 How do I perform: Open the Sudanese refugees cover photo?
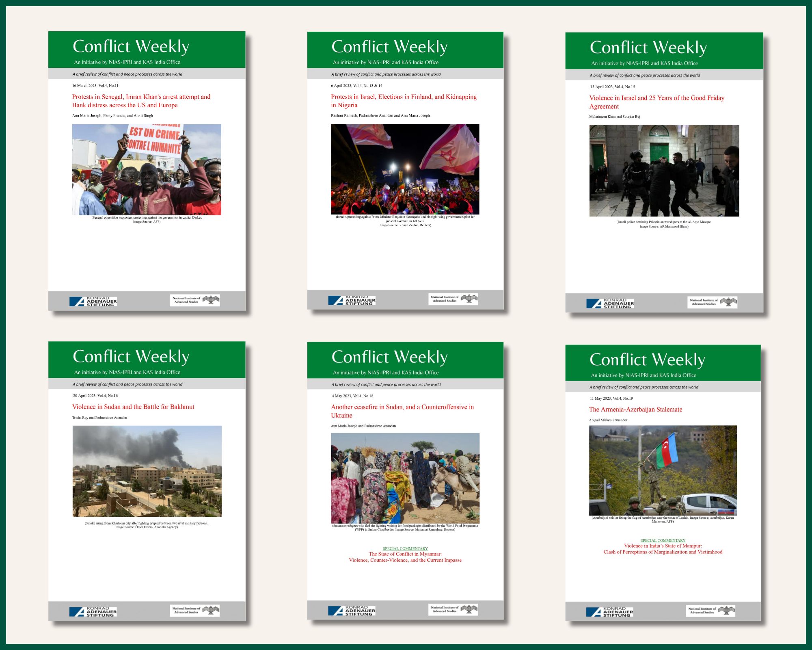tap(405, 478)
